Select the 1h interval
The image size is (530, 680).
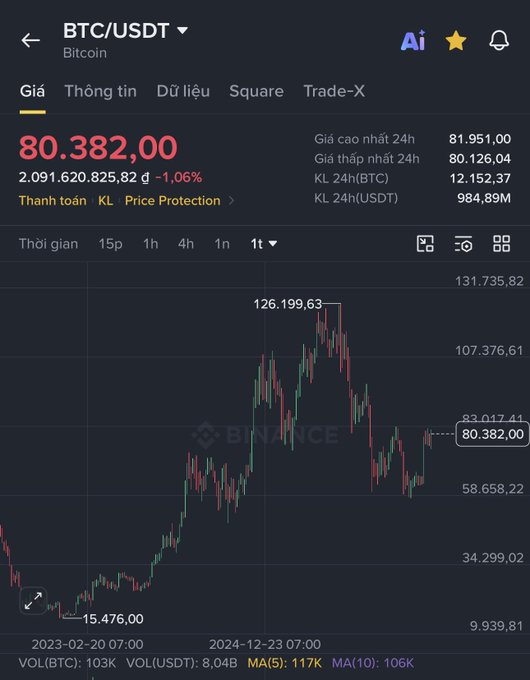click(x=150, y=244)
